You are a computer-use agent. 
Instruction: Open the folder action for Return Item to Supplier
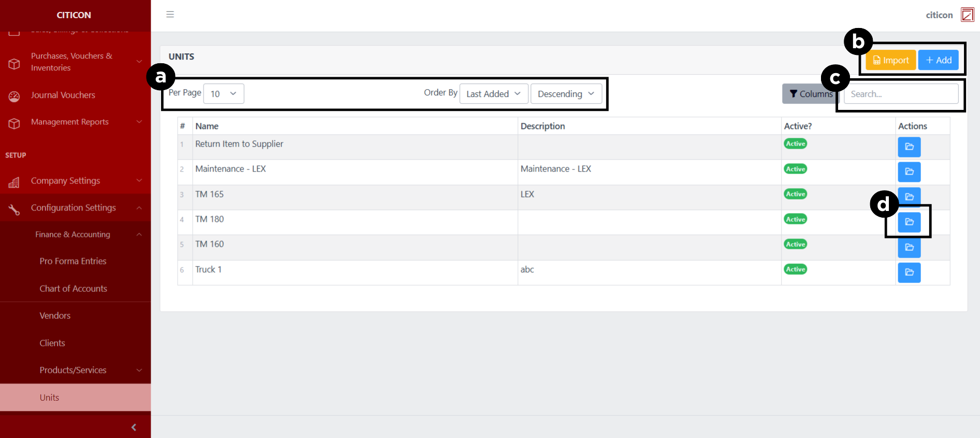pyautogui.click(x=909, y=147)
